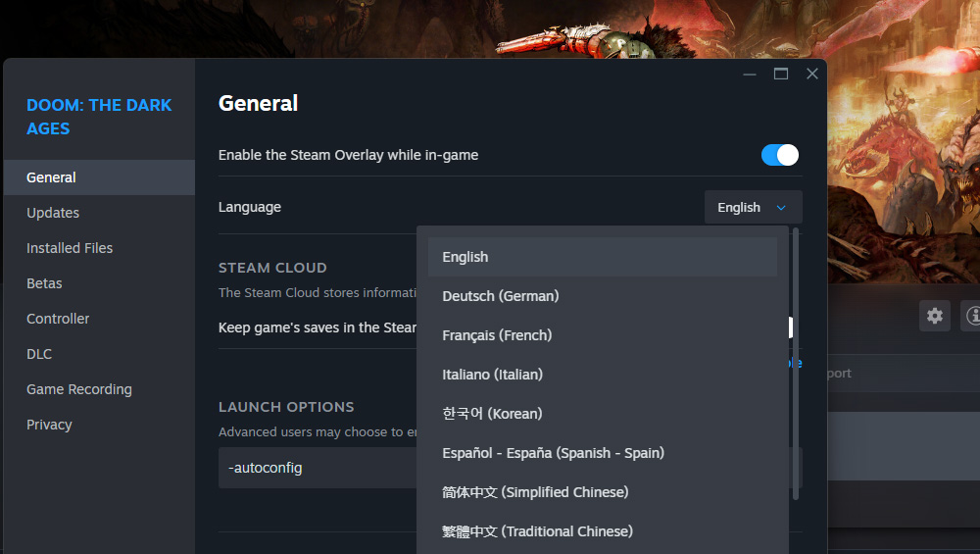Go to the Controller tab
This screenshot has height=554, width=980.
tap(99, 319)
